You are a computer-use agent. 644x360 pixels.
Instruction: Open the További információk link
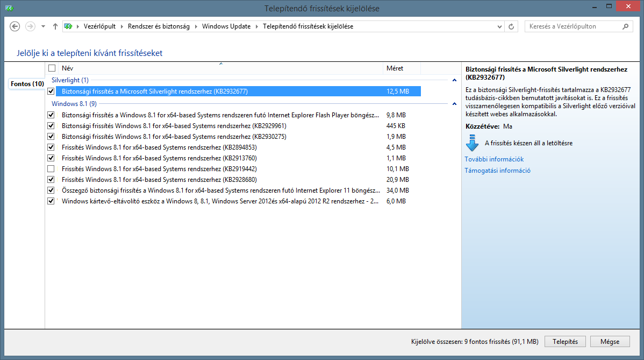pos(494,159)
